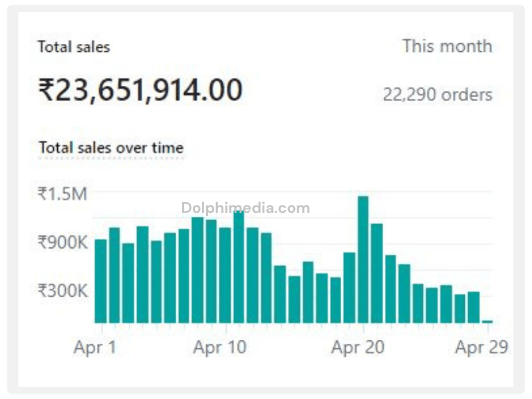This screenshot has height=399, width=532.
Task: Click the ₹1.5M y-axis label
Action: pos(62,194)
